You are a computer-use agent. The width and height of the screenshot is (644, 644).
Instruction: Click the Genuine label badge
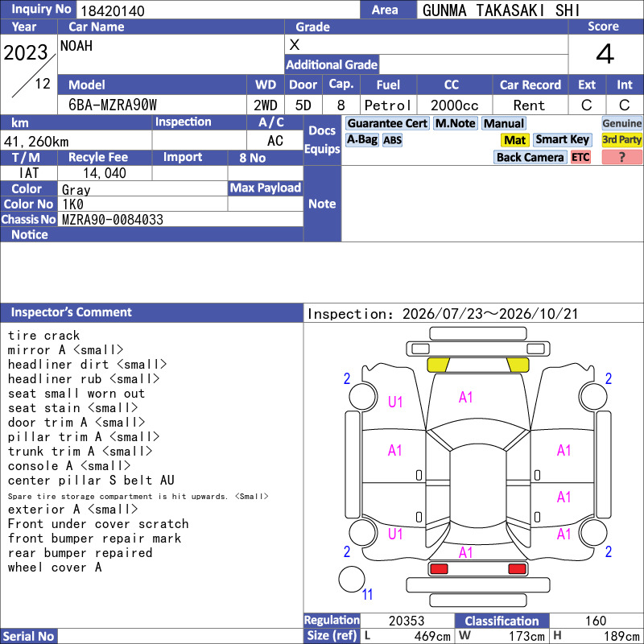pyautogui.click(x=621, y=123)
